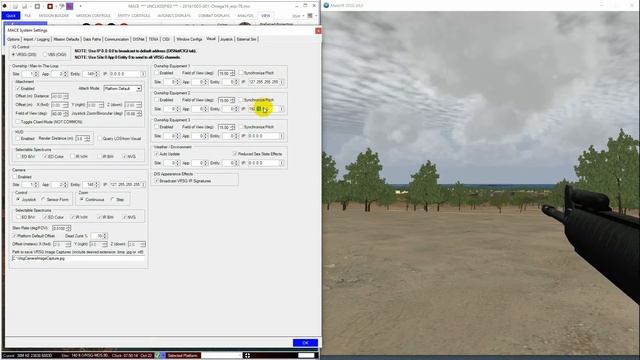This screenshot has width=640, height=360.
Task: Enable Ownship Equipment 1 checkbox
Action: click(x=157, y=73)
